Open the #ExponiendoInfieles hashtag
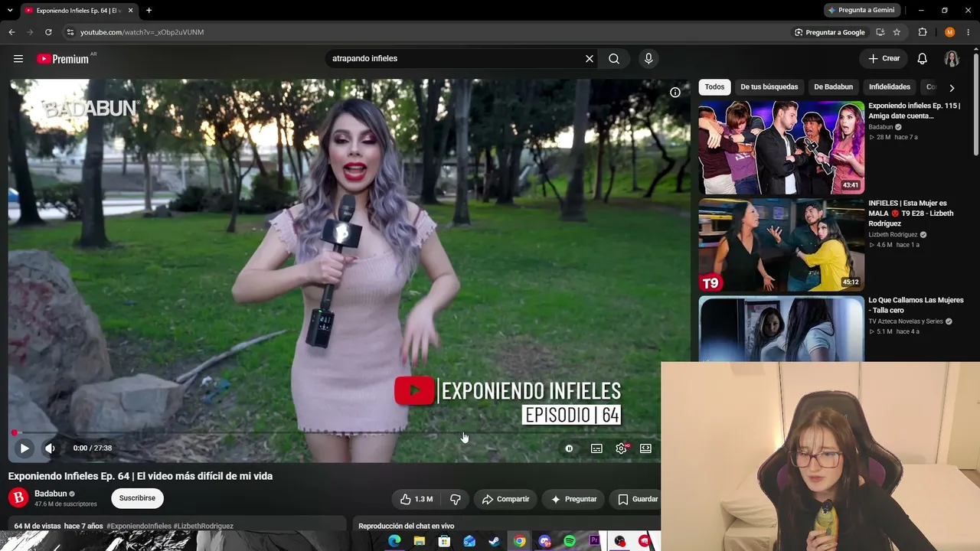Image resolution: width=980 pixels, height=551 pixels. point(139,527)
